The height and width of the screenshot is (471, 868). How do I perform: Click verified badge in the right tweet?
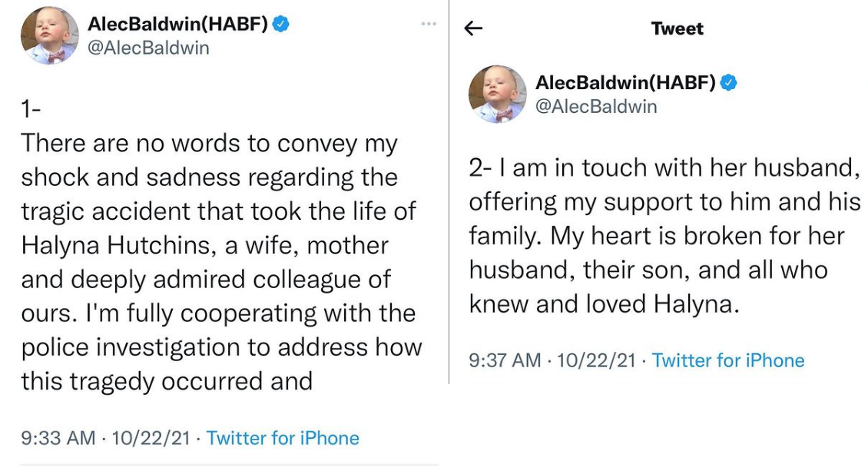point(728,82)
